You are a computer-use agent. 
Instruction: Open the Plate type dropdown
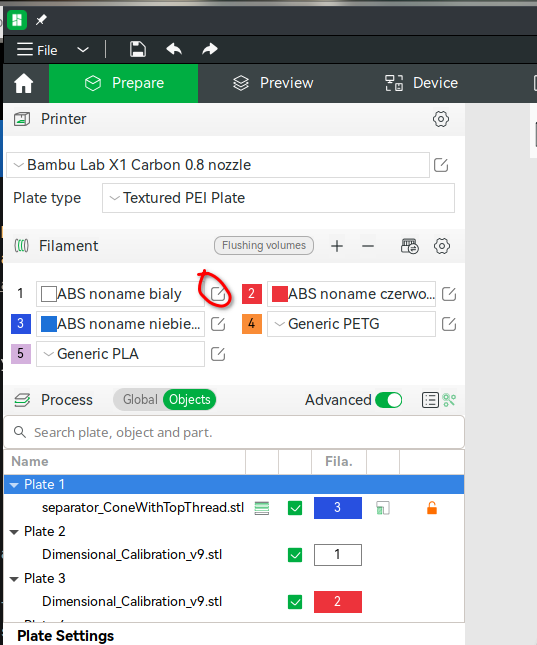(x=278, y=198)
